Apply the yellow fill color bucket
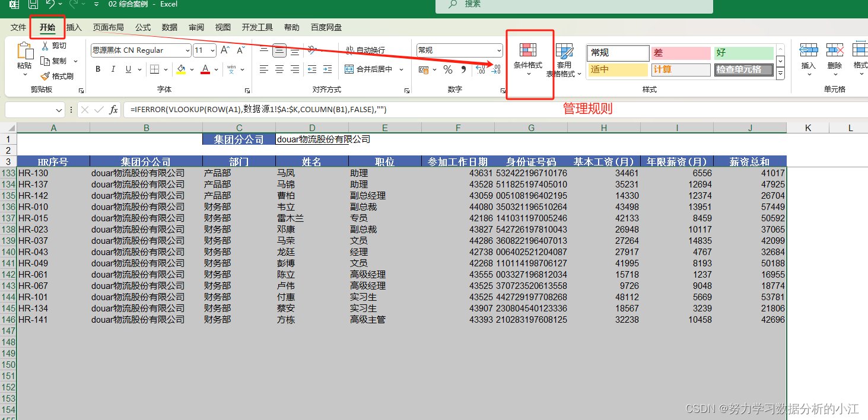 182,69
